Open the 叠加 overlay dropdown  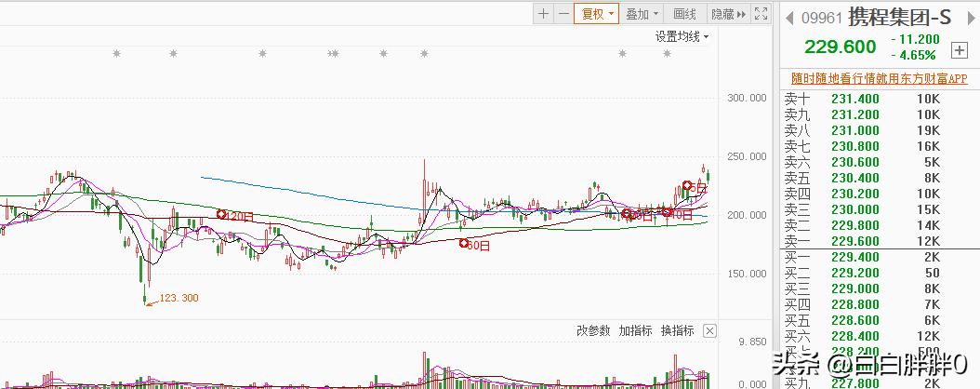click(x=642, y=14)
